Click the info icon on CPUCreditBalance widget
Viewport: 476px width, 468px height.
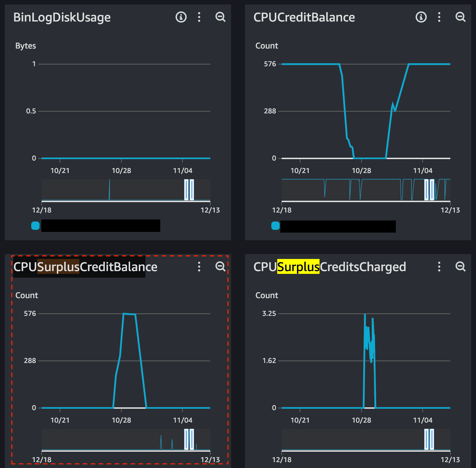click(421, 17)
